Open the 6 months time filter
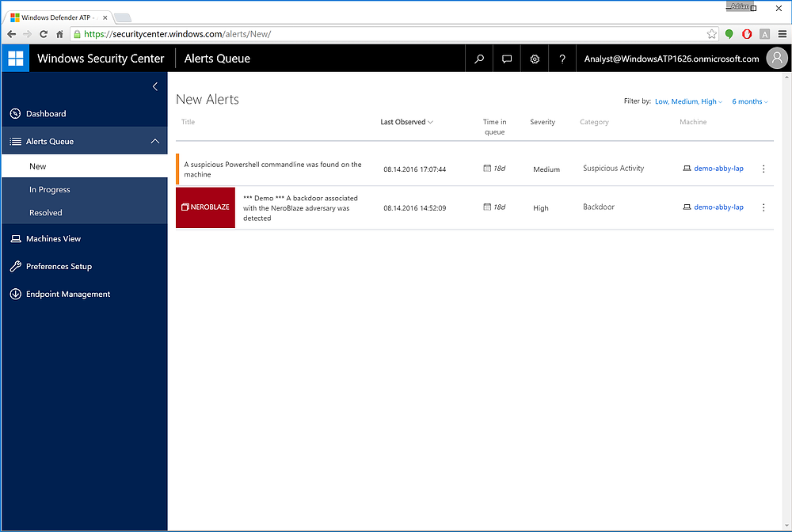This screenshot has width=792, height=532. point(750,101)
